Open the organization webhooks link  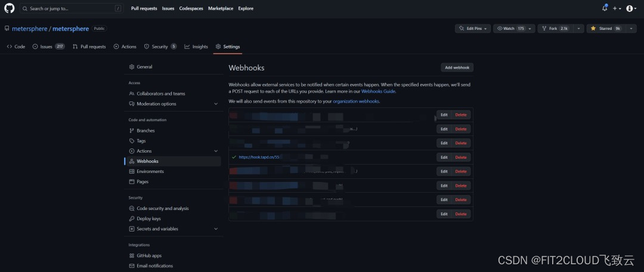356,101
